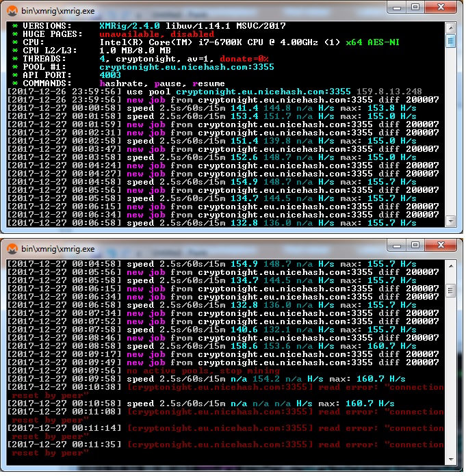This screenshot has width=466, height=476.
Task: Click the 00:07:34 new job line
Action: 223,313
